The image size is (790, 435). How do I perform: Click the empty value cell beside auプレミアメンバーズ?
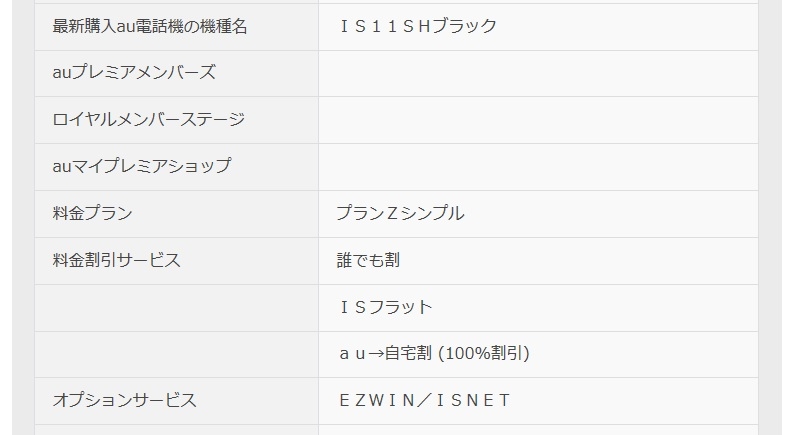point(538,74)
